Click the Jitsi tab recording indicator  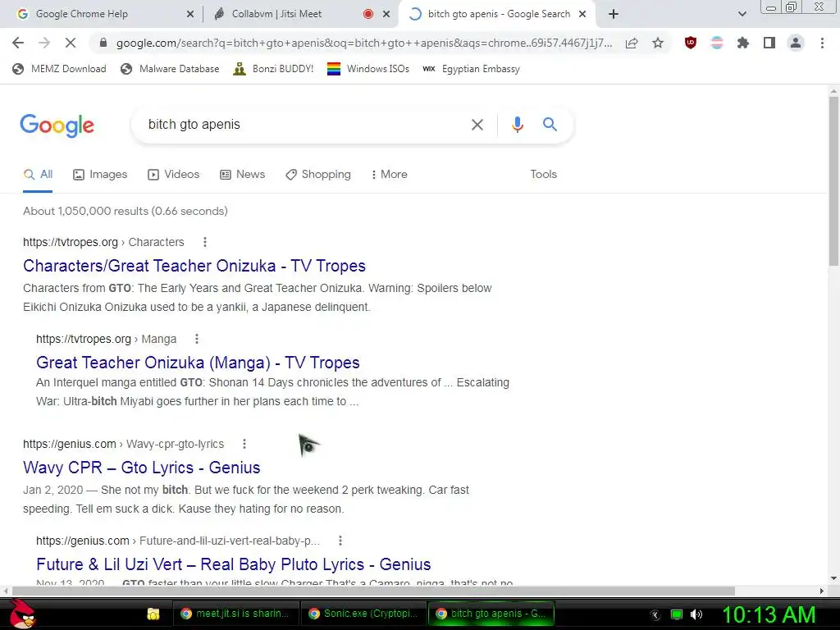368,14
